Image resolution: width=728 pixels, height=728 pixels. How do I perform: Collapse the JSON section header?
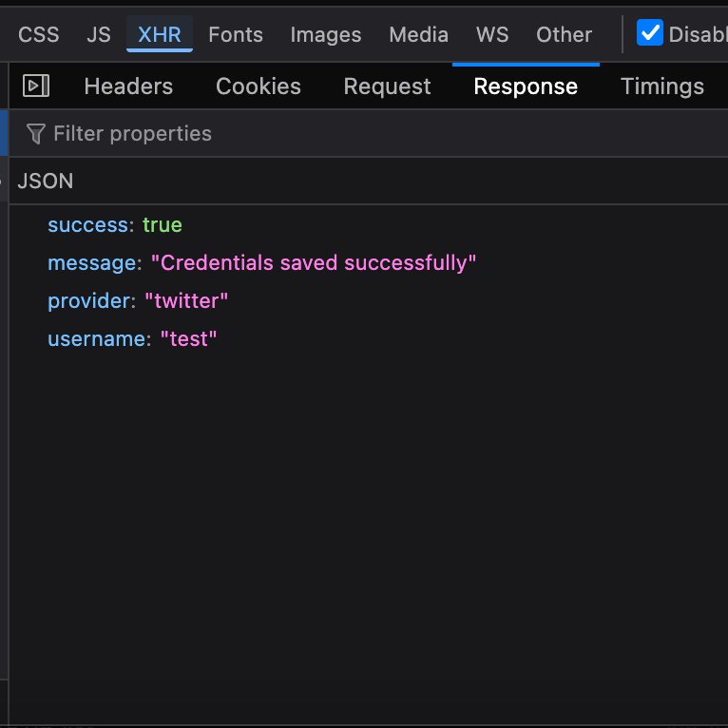tap(368, 181)
